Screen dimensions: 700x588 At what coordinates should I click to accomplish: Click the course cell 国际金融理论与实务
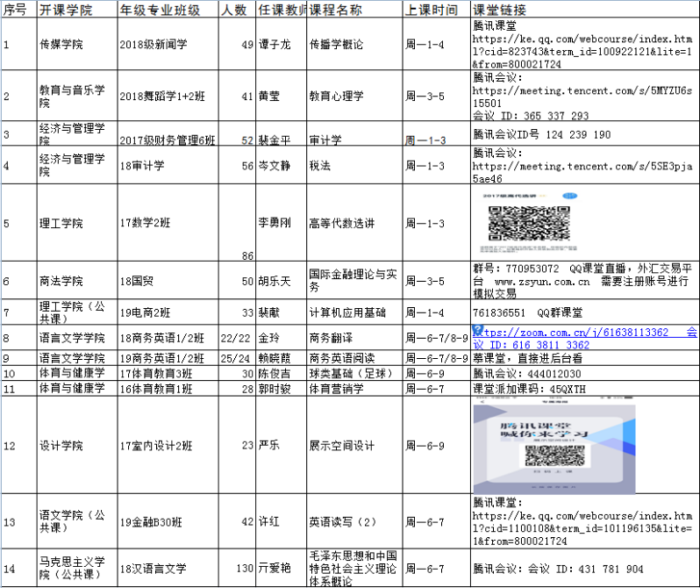pyautogui.click(x=353, y=281)
